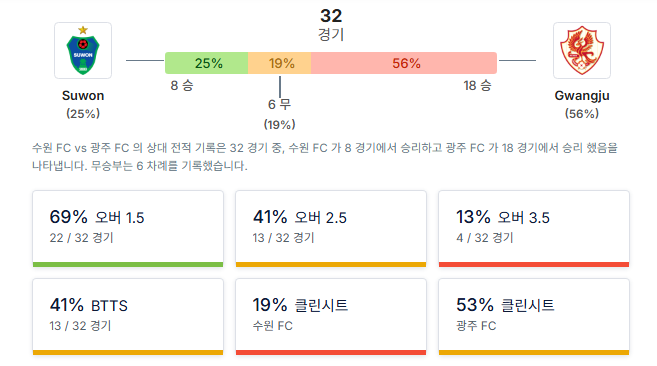Select the green 25% win bar segment

[207, 63]
